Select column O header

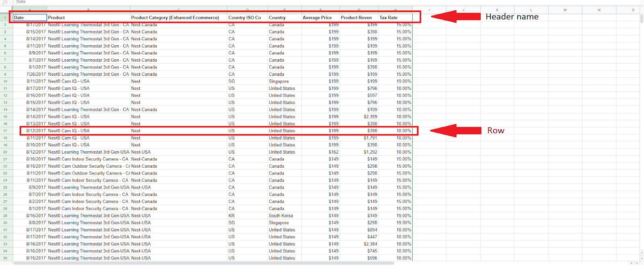pos(629,10)
